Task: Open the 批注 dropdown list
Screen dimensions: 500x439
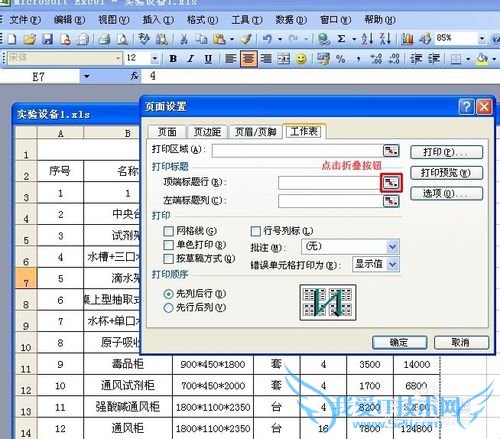Action: click(393, 247)
